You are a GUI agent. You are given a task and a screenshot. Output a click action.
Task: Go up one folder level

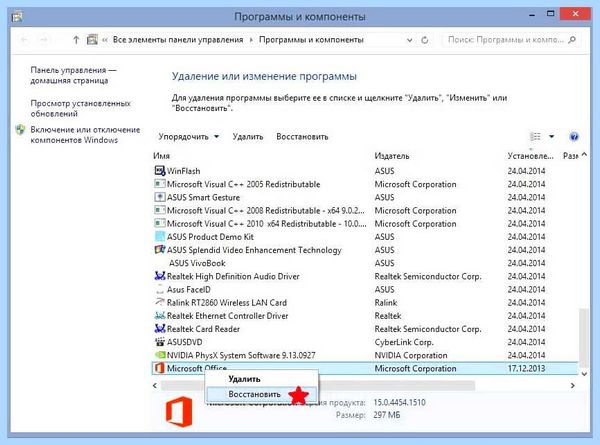tap(76, 40)
